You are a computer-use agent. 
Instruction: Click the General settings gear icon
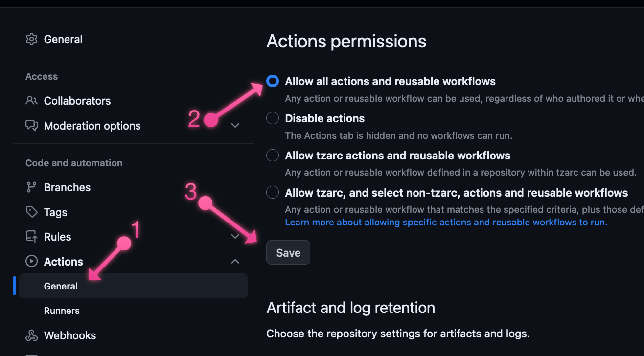click(x=31, y=39)
